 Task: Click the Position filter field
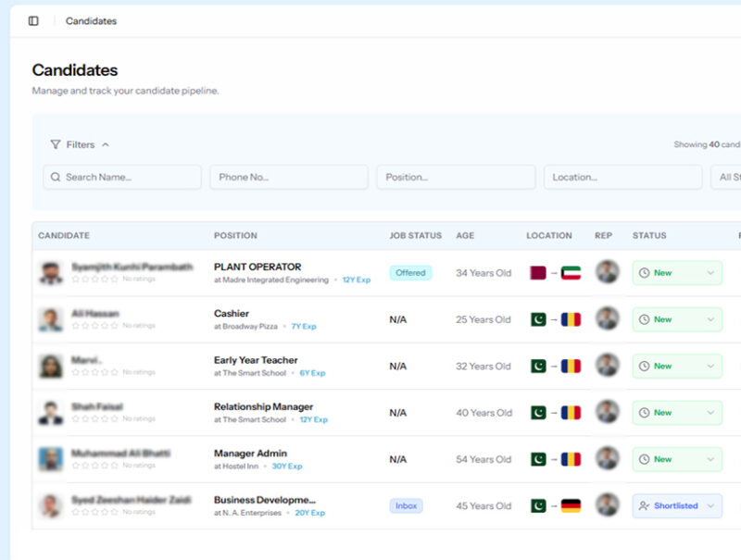[456, 177]
